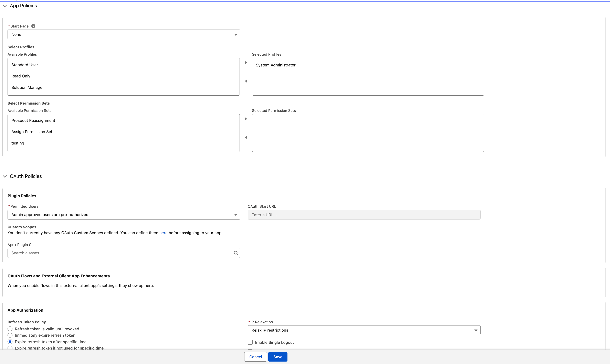
Task: Click the Start Page info icon
Action: pyautogui.click(x=33, y=26)
